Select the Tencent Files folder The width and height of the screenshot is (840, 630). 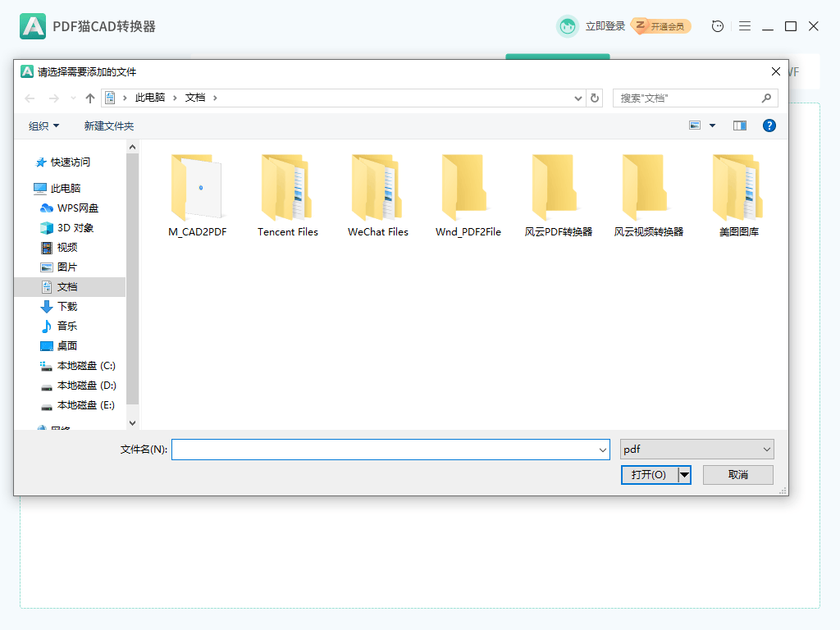[288, 196]
